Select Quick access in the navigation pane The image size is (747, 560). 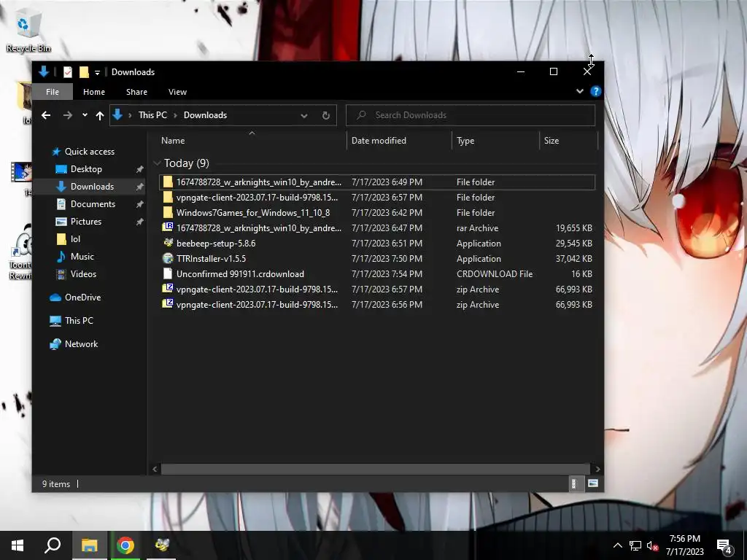90,152
